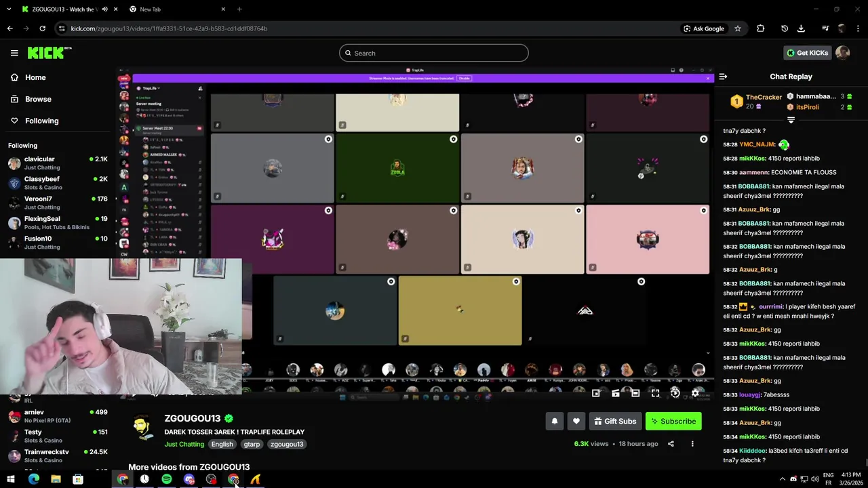Open mini player mode in video controls
868x488 pixels.
[595, 393]
